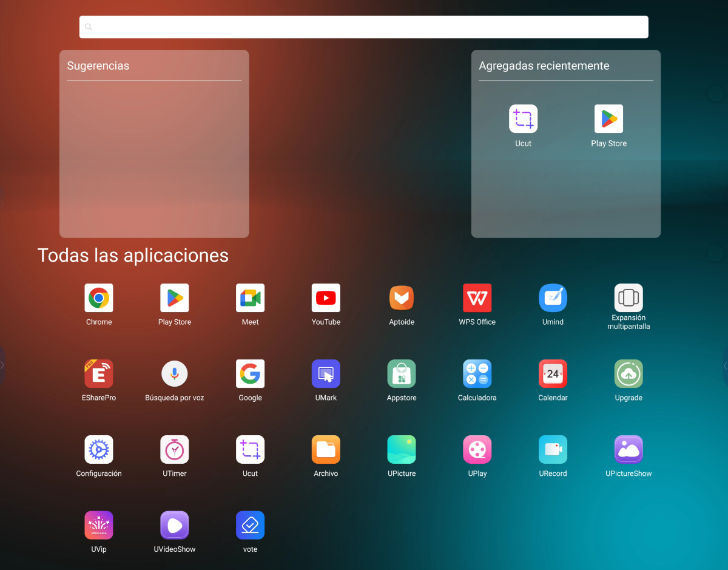
Task: Launch ESharePro app
Action: [99, 374]
